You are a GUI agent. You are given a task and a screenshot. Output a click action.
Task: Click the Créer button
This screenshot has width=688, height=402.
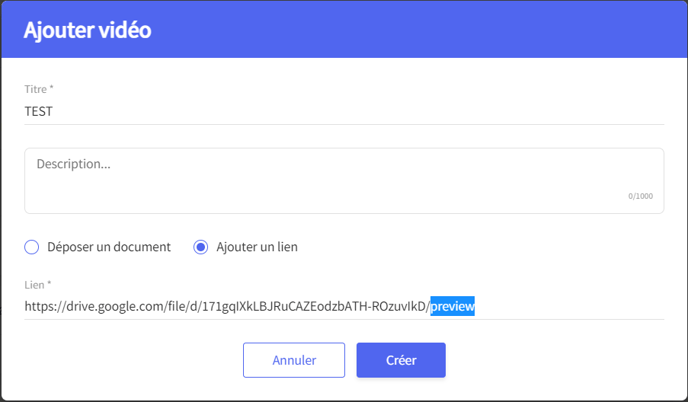coord(401,360)
